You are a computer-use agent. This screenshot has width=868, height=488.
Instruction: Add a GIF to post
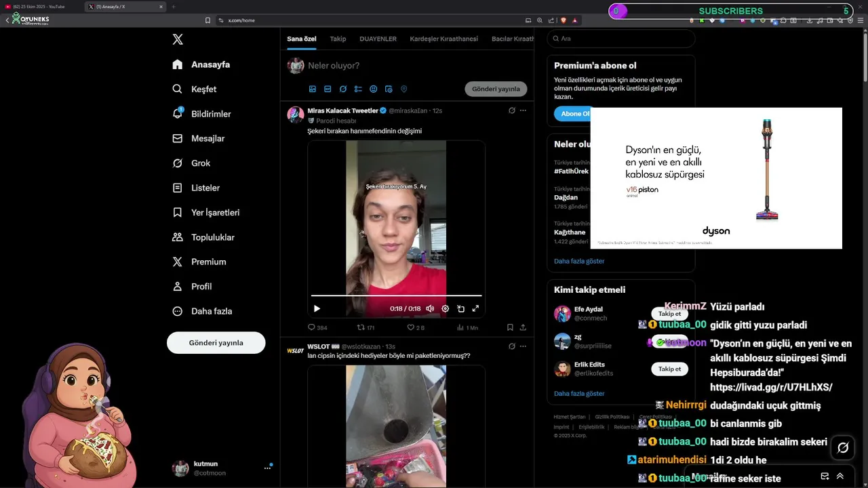tap(328, 89)
